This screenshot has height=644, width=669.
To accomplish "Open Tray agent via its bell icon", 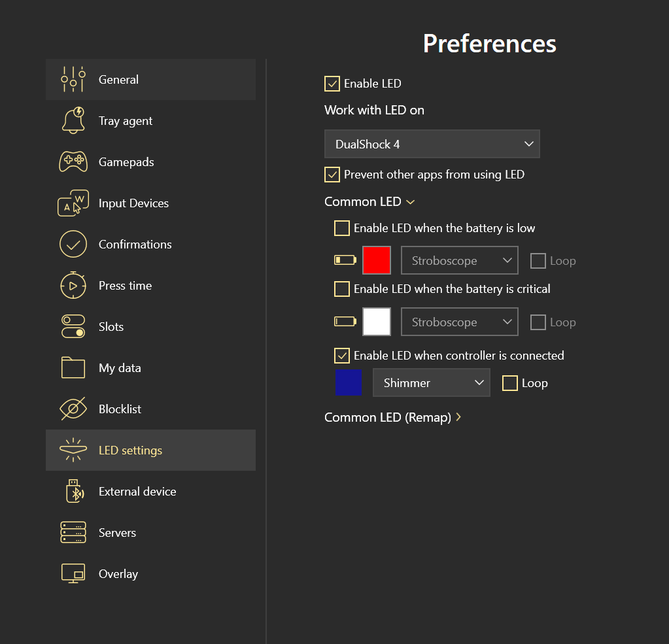I will coord(73,121).
